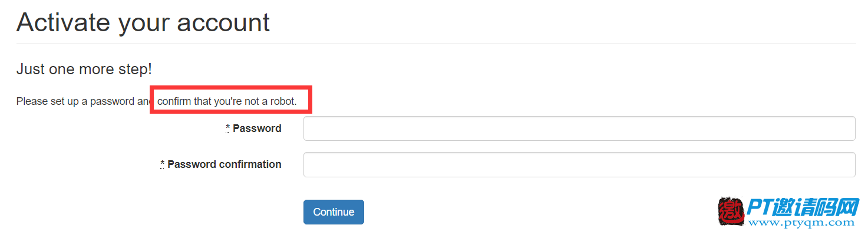Click the Just one more step! subheading
The width and height of the screenshot is (868, 238).
coord(84,69)
